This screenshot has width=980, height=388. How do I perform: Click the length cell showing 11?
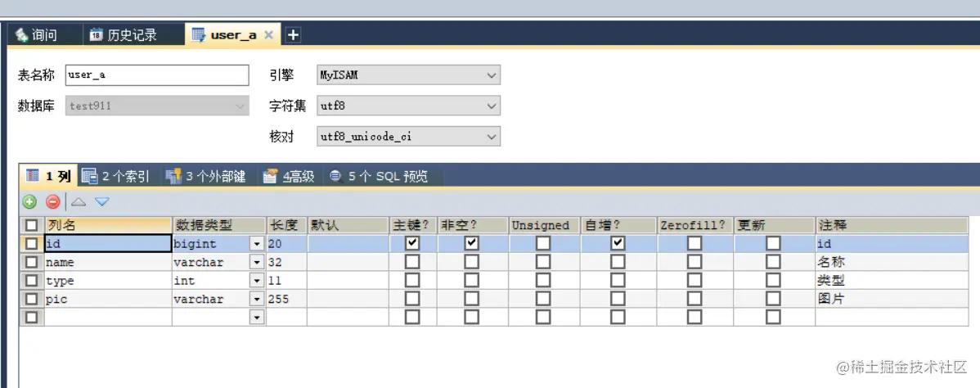[287, 281]
